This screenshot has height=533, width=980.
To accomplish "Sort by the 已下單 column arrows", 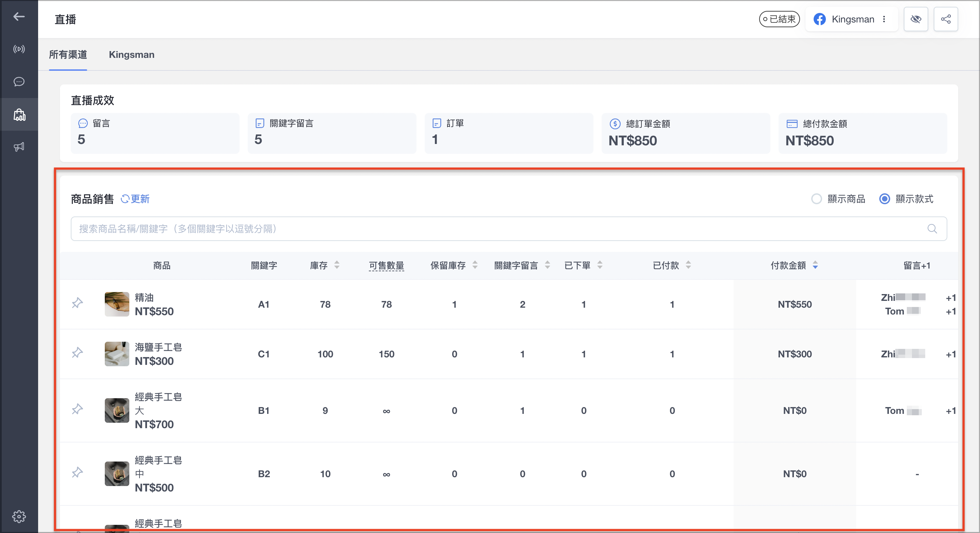I will pyautogui.click(x=600, y=265).
